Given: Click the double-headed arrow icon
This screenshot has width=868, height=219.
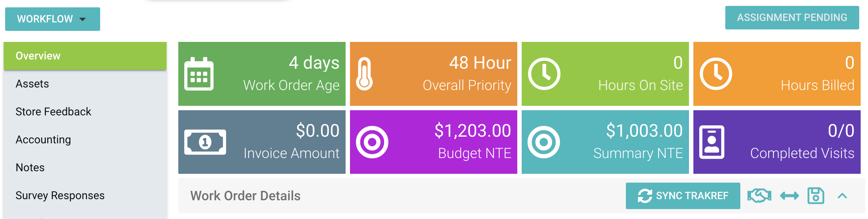Looking at the screenshot, I should tap(789, 196).
